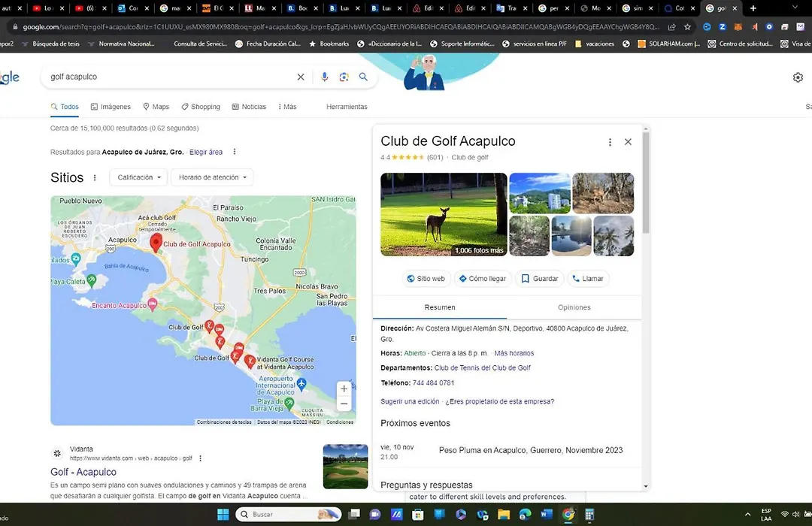Zoom in on the map

click(x=344, y=388)
